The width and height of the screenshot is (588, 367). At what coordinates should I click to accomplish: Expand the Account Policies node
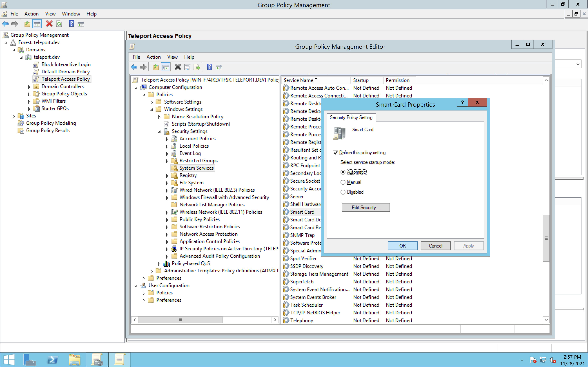(167, 139)
